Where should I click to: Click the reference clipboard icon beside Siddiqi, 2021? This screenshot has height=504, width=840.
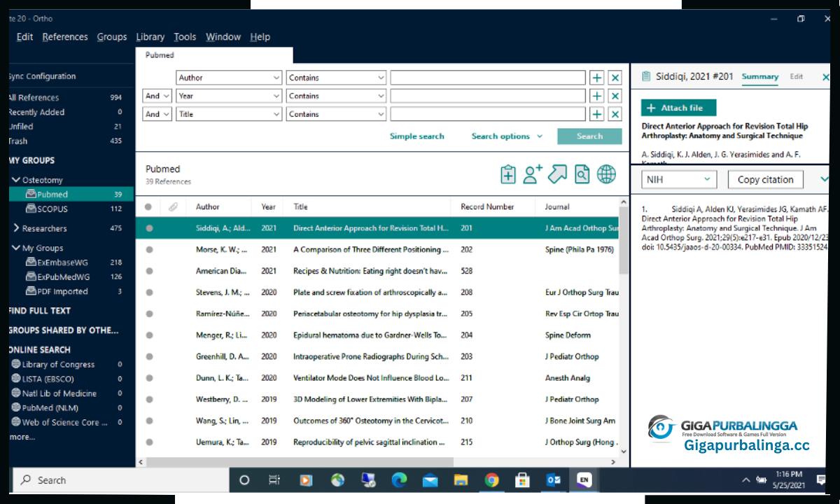click(x=646, y=76)
